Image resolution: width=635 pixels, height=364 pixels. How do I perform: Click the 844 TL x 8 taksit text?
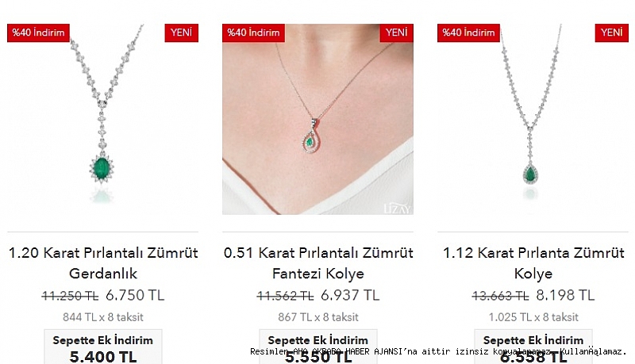click(x=103, y=317)
